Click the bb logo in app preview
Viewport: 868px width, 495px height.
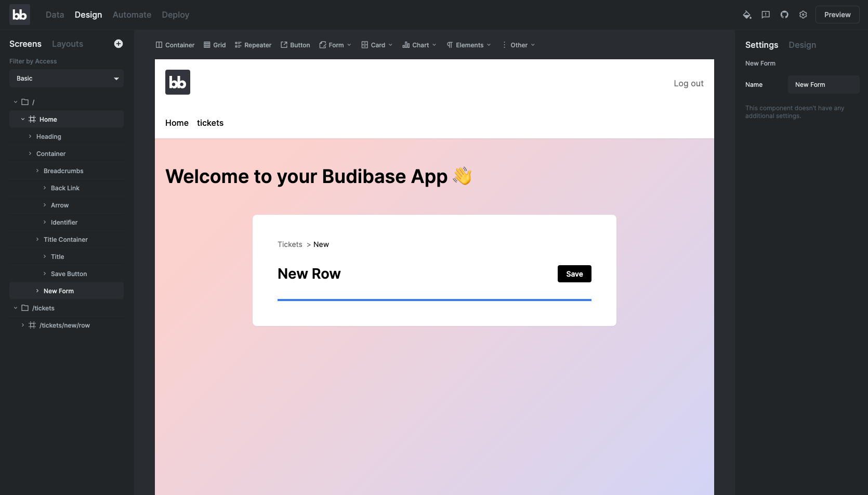[x=178, y=82]
